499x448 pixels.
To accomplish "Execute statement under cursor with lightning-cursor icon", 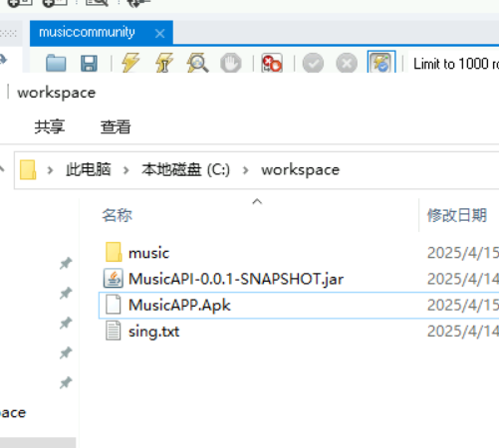I will 164,63.
